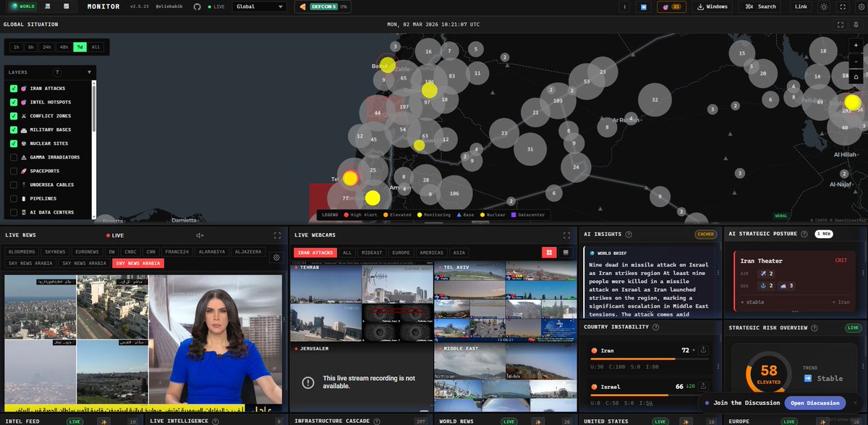The height and width of the screenshot is (425, 868).
Task: Click the yellow nuclear marker near Beirut
Action: [x=388, y=64]
